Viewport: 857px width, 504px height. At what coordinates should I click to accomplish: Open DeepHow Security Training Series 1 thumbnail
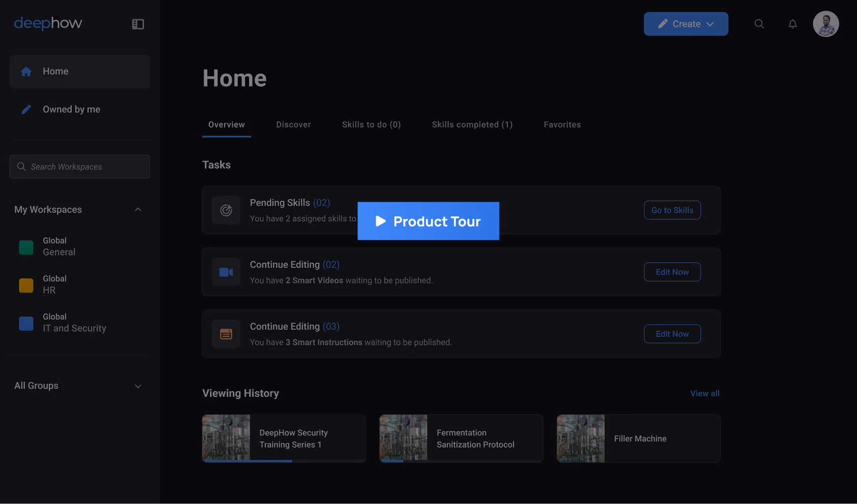click(x=226, y=438)
